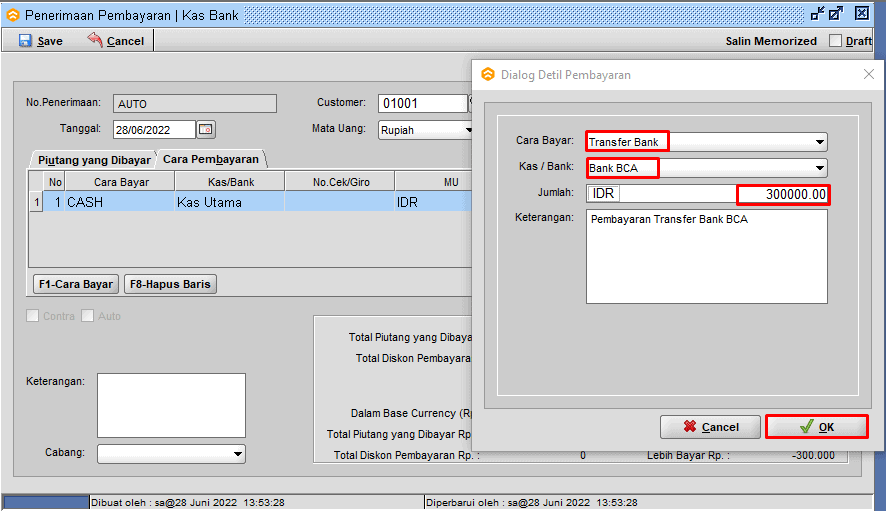This screenshot has height=511, width=886.
Task: Click the pop-out window icon
Action: click(x=836, y=14)
